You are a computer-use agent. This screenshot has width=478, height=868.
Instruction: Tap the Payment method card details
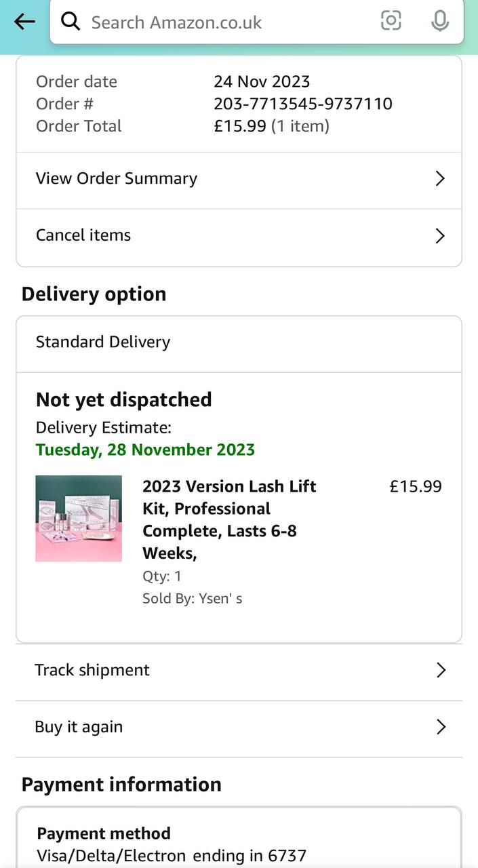pos(172,845)
